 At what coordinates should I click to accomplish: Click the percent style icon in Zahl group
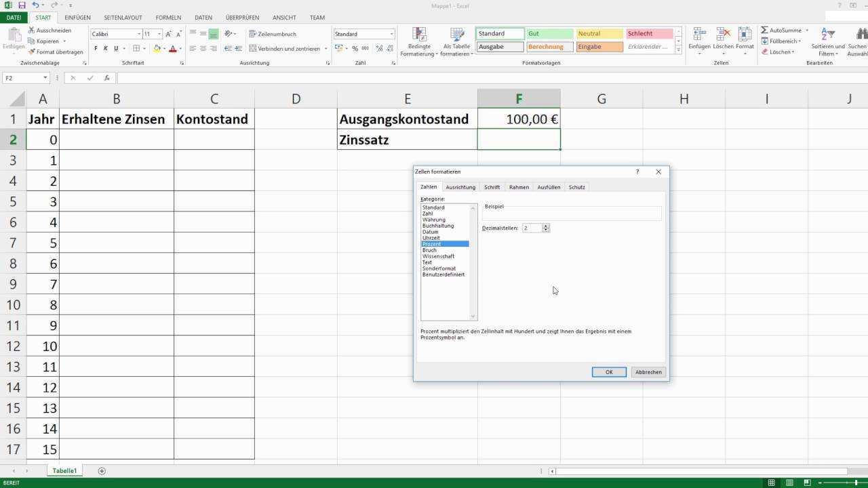(355, 49)
